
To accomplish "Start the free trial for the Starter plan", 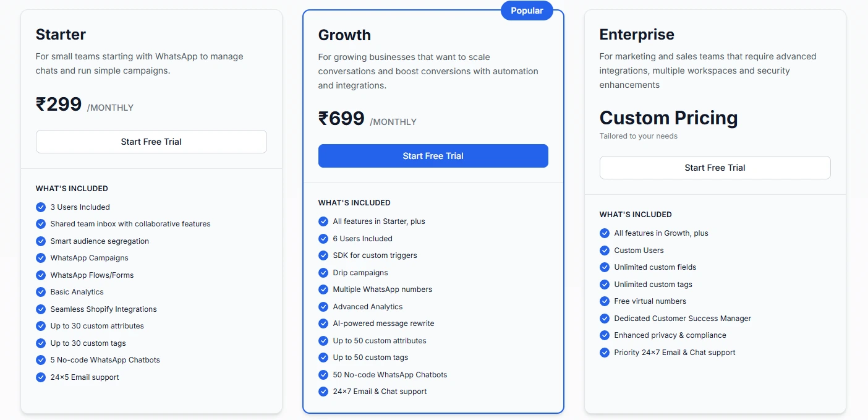I will tap(151, 142).
